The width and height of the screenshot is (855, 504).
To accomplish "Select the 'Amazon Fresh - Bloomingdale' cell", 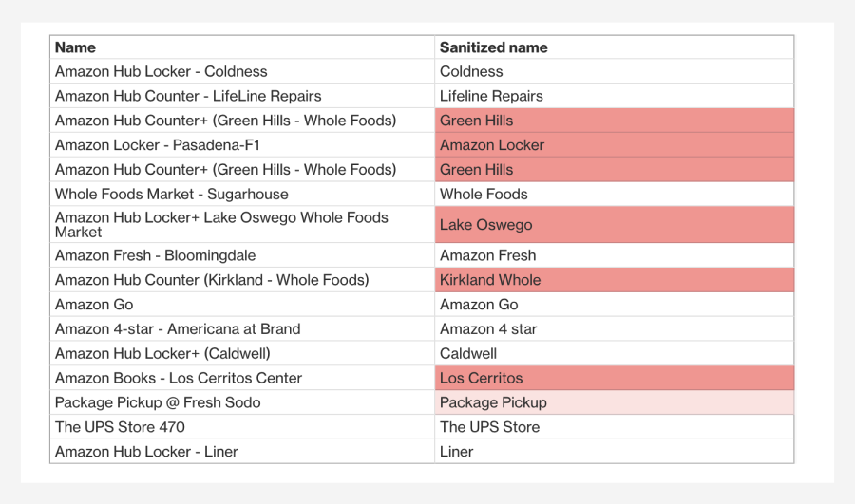I will [242, 255].
